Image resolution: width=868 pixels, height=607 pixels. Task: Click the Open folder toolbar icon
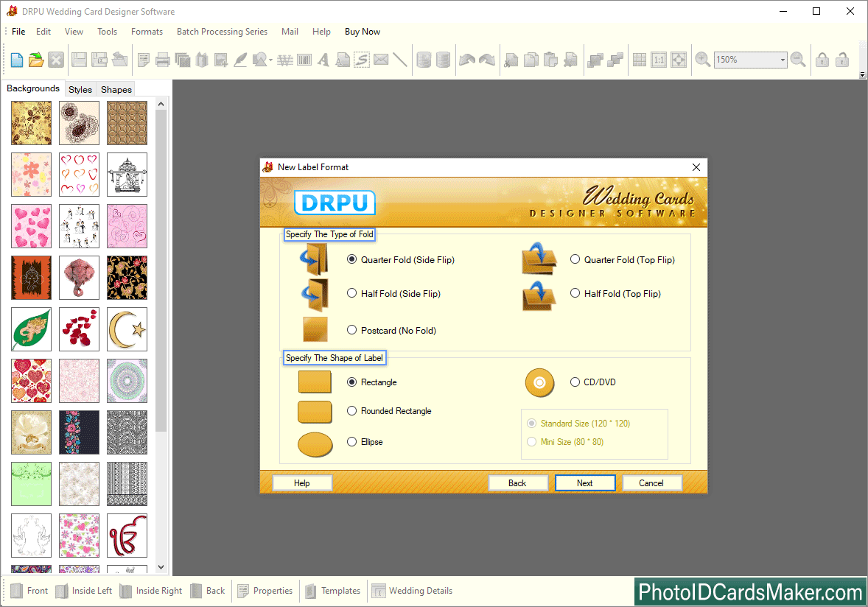[36, 60]
